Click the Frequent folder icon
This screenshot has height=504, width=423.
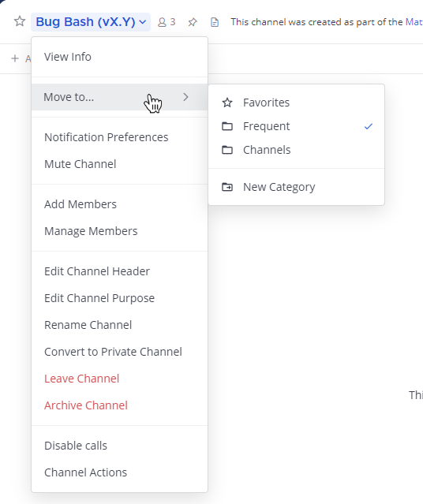coord(227,126)
